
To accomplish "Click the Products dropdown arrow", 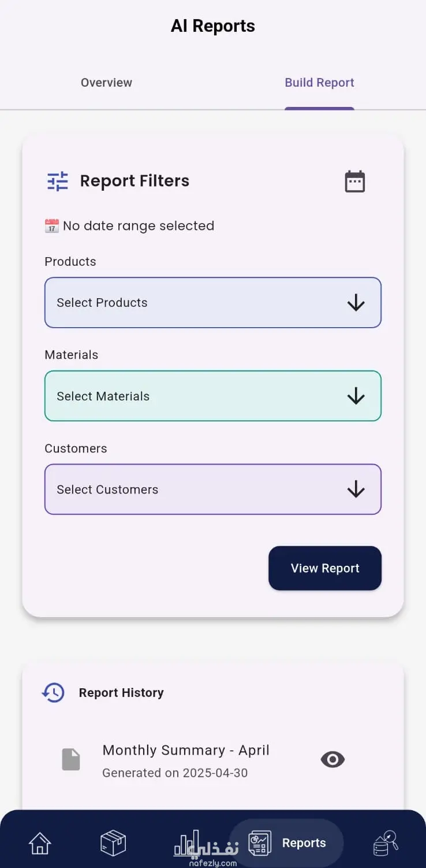I will pos(356,303).
